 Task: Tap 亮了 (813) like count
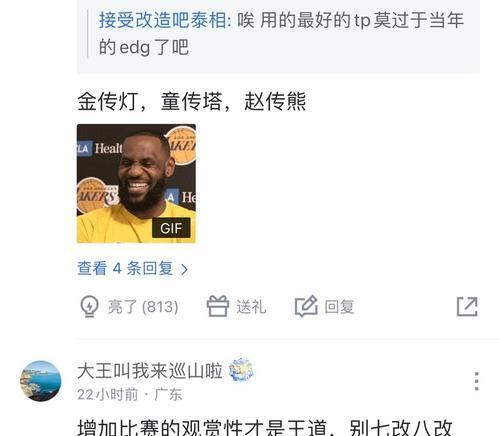[x=143, y=306]
